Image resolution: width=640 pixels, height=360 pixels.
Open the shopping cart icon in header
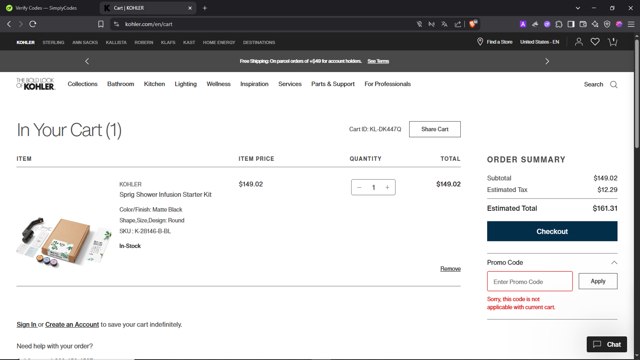coord(613,42)
